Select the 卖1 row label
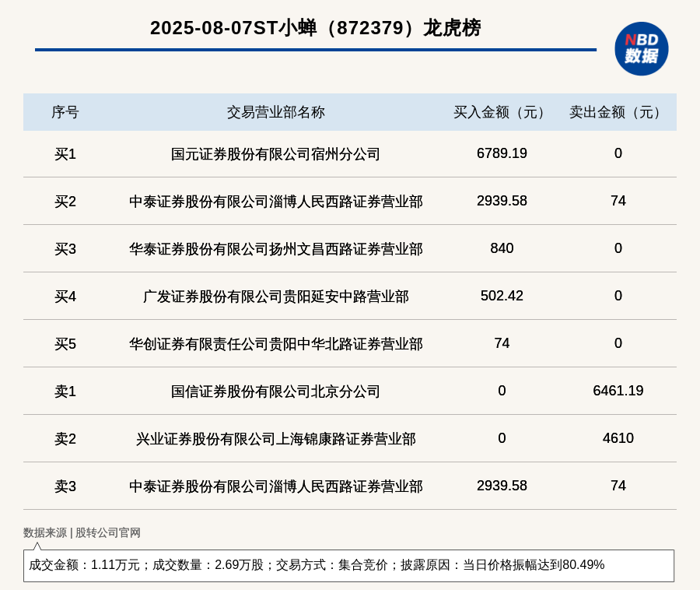 coord(65,392)
